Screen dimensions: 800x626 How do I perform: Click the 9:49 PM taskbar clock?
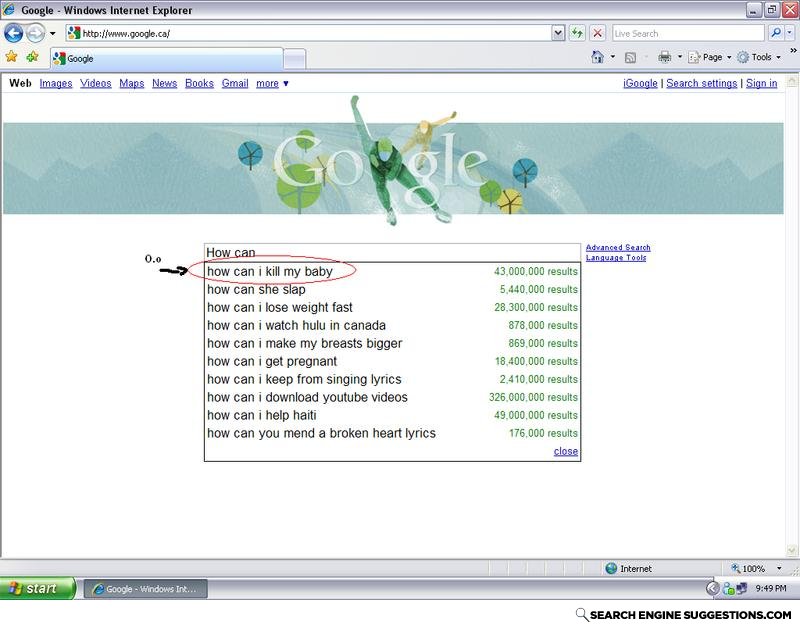[x=771, y=589]
